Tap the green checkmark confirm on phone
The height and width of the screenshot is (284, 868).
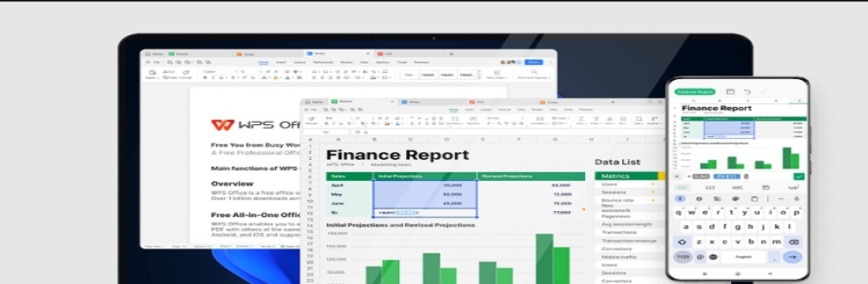[799, 176]
